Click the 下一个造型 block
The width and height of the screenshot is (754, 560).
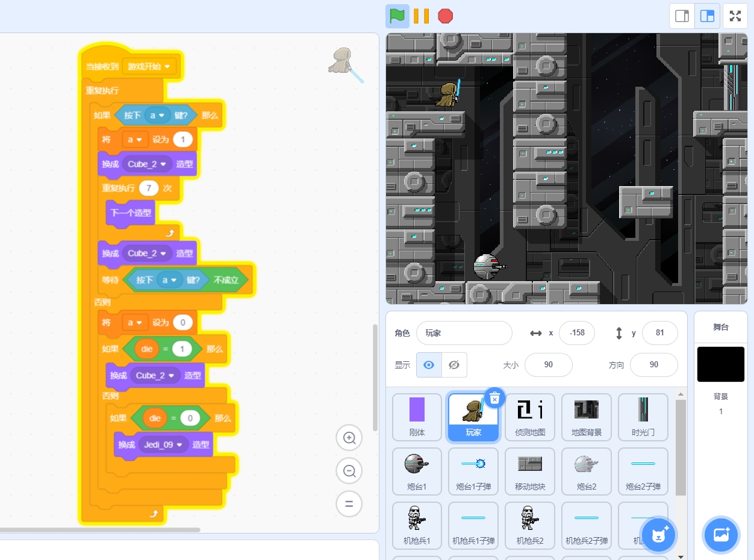pos(131,213)
